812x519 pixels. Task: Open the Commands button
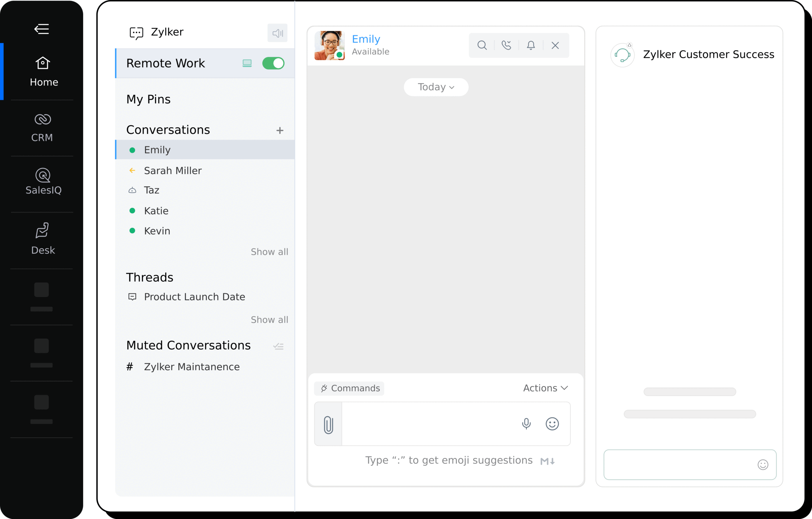(x=349, y=389)
